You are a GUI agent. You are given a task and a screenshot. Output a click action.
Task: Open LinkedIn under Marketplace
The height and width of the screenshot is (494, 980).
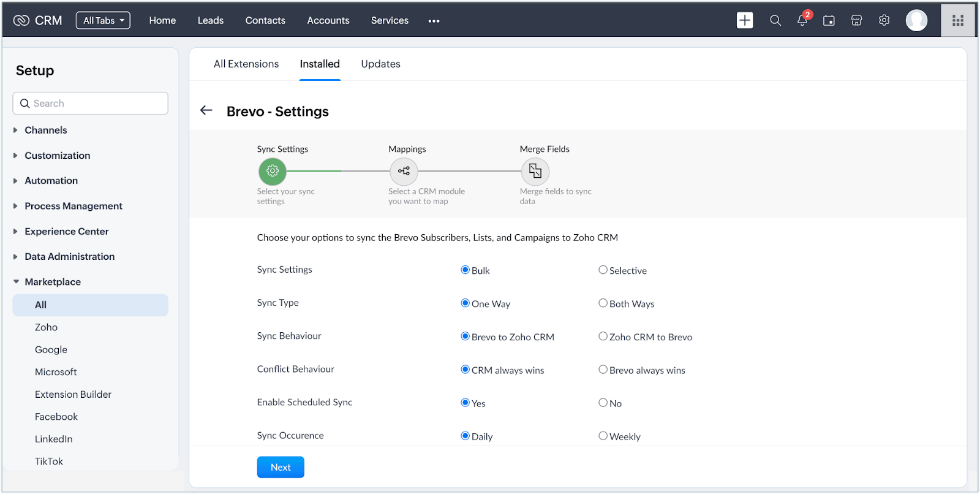coord(53,439)
